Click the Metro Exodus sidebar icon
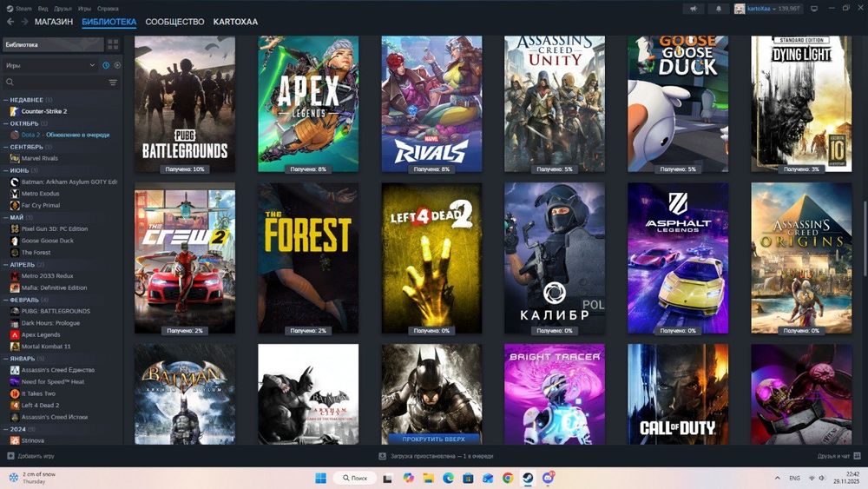 (15, 194)
